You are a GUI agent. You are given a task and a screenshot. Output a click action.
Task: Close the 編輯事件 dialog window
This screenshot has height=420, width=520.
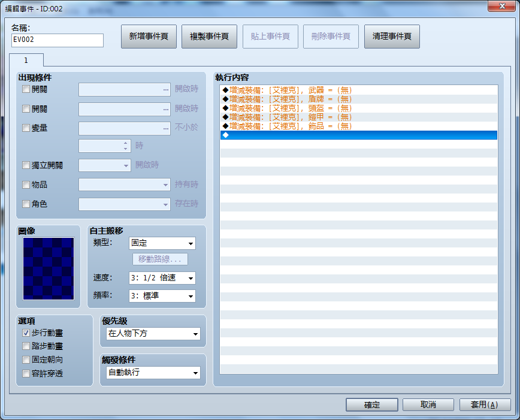(502, 6)
